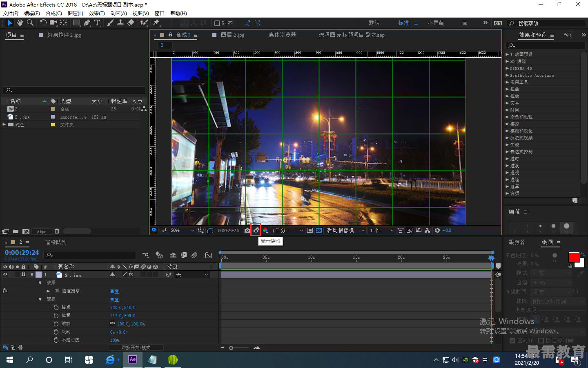The image size is (588, 368).
Task: Expand the 3D 通道提取 effect
Action: click(x=48, y=291)
